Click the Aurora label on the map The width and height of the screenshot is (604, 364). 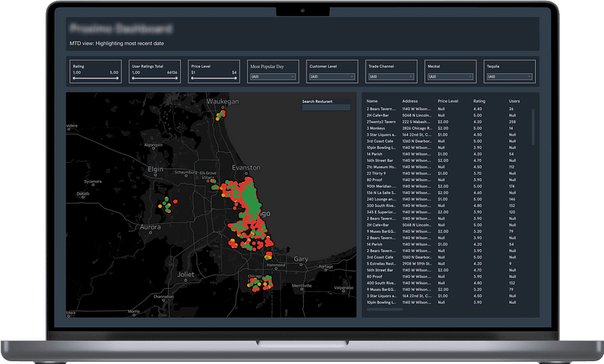tap(150, 227)
